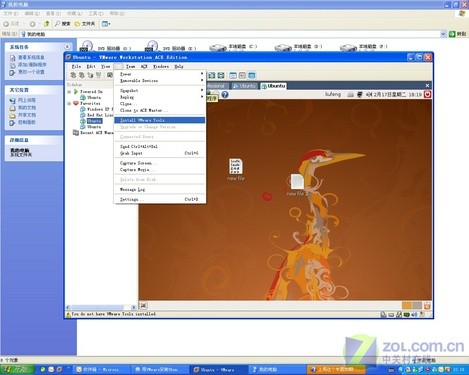Choose Capture Screen from the menu

tap(159, 163)
